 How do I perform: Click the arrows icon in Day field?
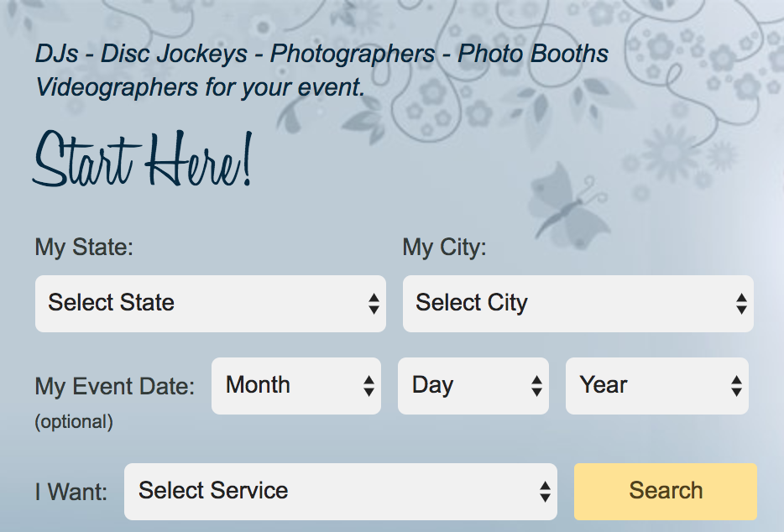tap(536, 386)
